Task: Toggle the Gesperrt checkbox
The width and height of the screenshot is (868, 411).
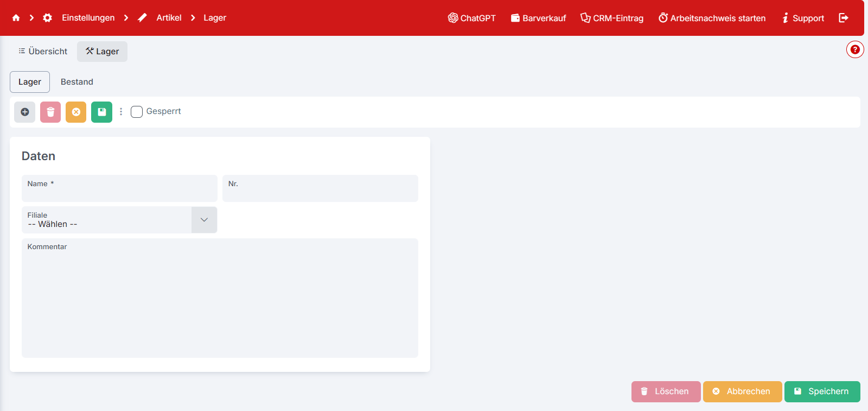Action: tap(137, 112)
